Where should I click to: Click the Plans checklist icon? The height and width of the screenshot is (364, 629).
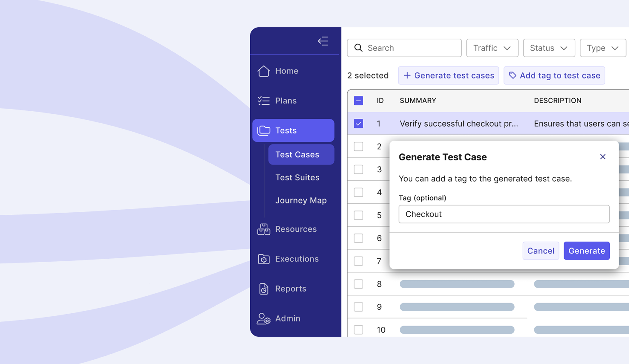(x=264, y=101)
